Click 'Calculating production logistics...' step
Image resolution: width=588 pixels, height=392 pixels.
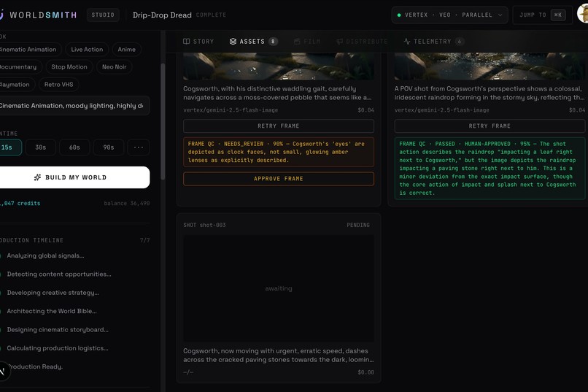tap(58, 348)
